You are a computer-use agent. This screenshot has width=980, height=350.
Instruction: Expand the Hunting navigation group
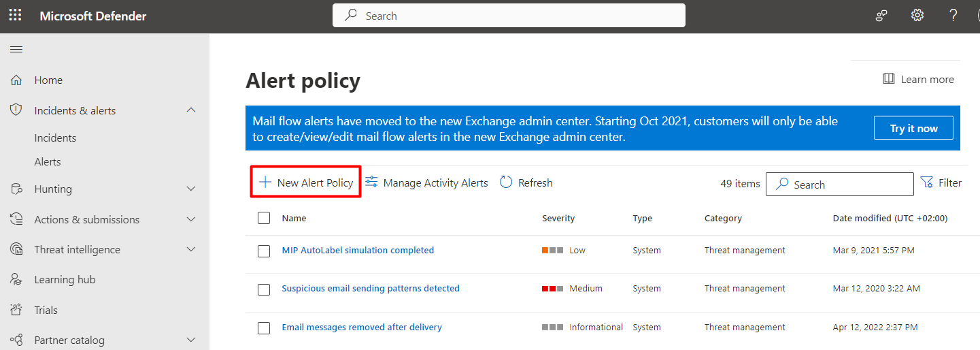click(x=191, y=189)
